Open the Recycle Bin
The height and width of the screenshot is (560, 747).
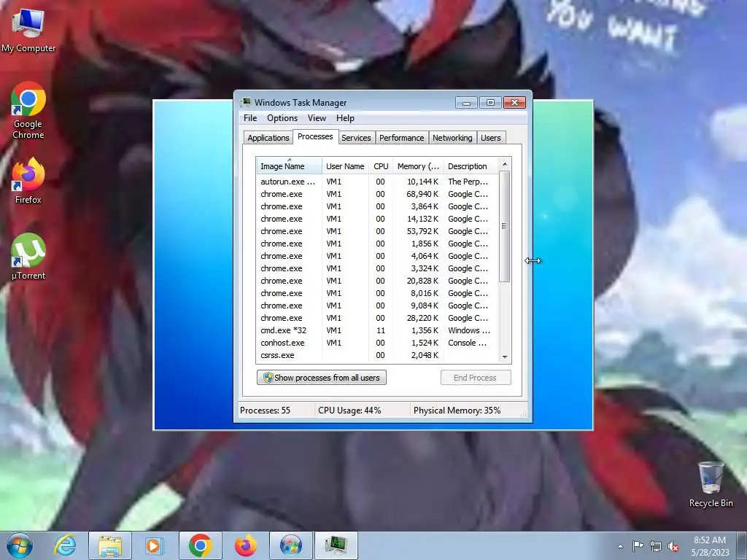point(711,484)
